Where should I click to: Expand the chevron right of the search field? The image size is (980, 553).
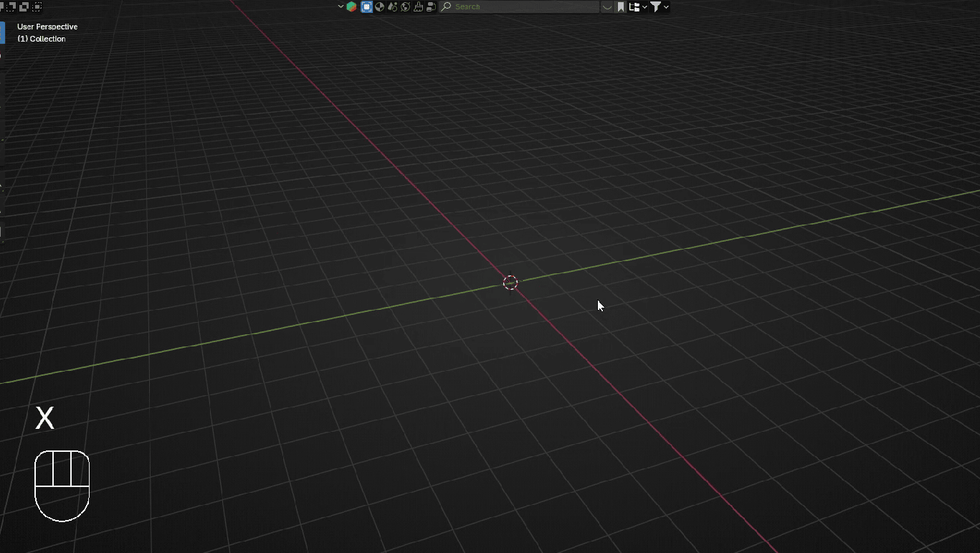(607, 6)
